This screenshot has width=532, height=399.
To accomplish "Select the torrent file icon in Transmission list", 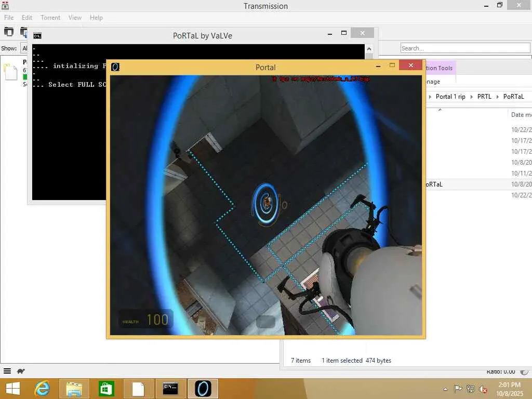I will (x=10, y=72).
